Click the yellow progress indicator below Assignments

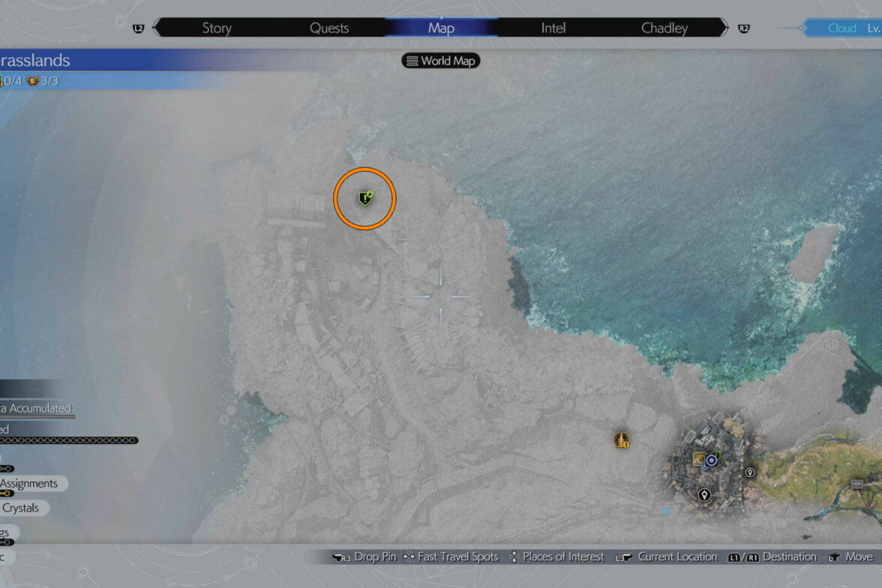7,493
